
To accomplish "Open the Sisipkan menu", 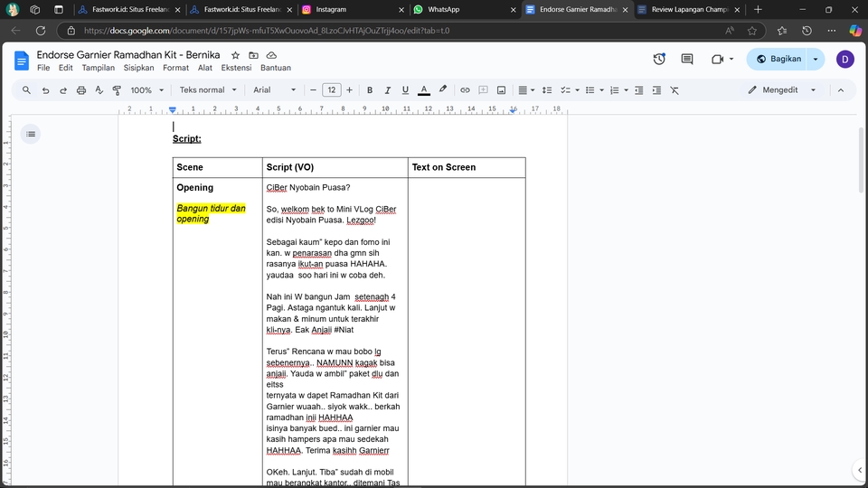I will pos(138,68).
